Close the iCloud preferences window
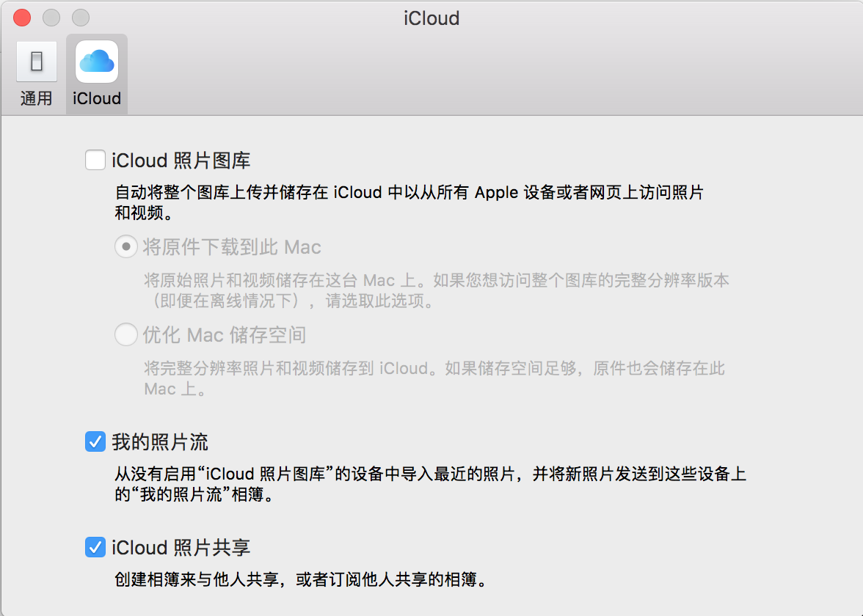Viewport: 863px width, 616px height. pos(22,18)
